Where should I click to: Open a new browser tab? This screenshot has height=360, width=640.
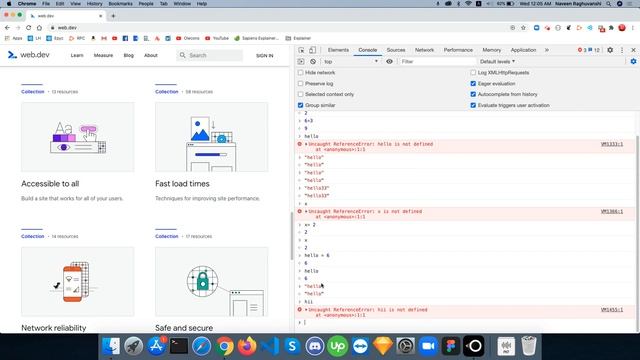click(x=113, y=16)
